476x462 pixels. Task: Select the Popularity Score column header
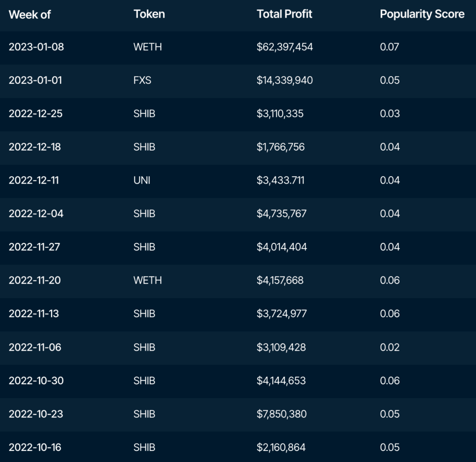click(422, 14)
